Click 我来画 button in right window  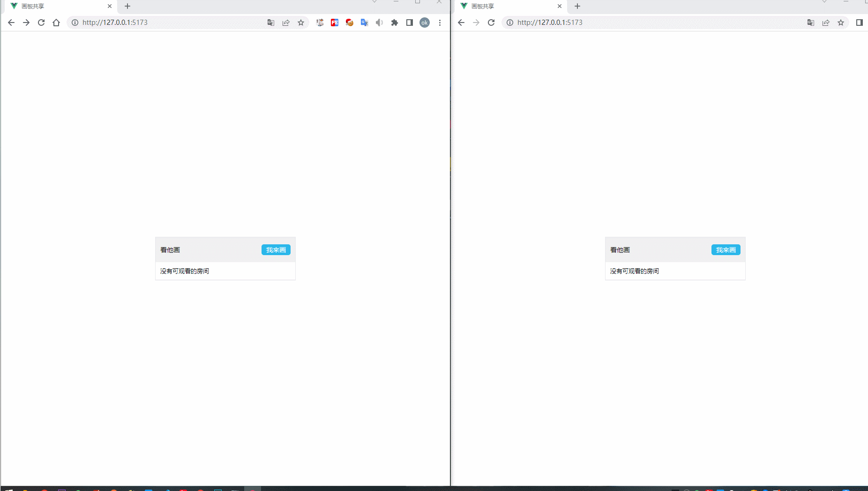726,250
